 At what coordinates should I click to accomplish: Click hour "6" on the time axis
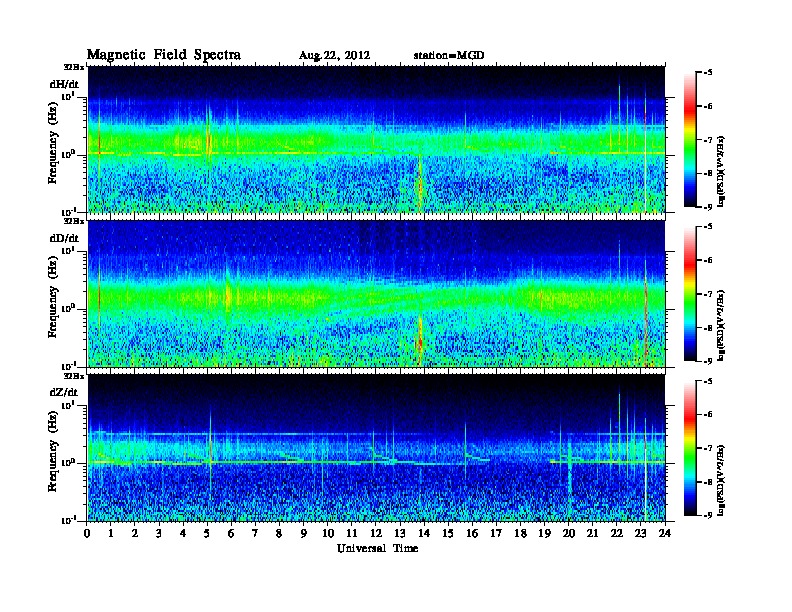[231, 533]
